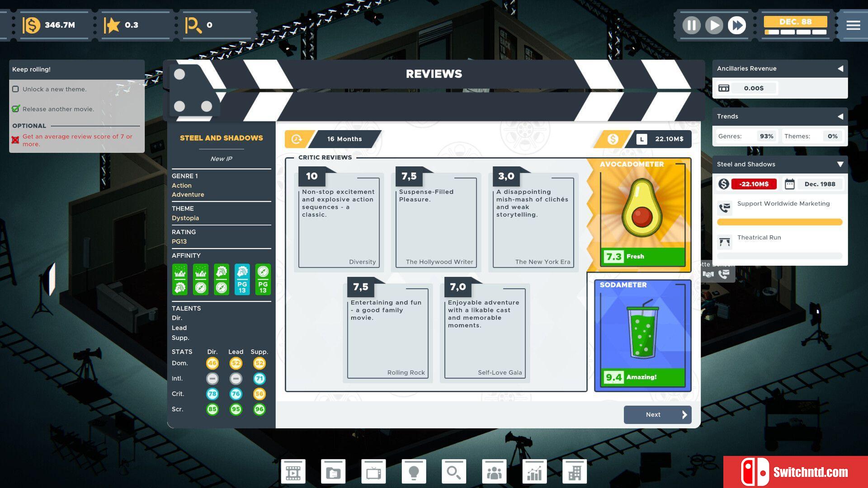Image resolution: width=868 pixels, height=488 pixels.
Task: Click the ancillaries revenue cash icon
Action: pyautogui.click(x=724, y=88)
